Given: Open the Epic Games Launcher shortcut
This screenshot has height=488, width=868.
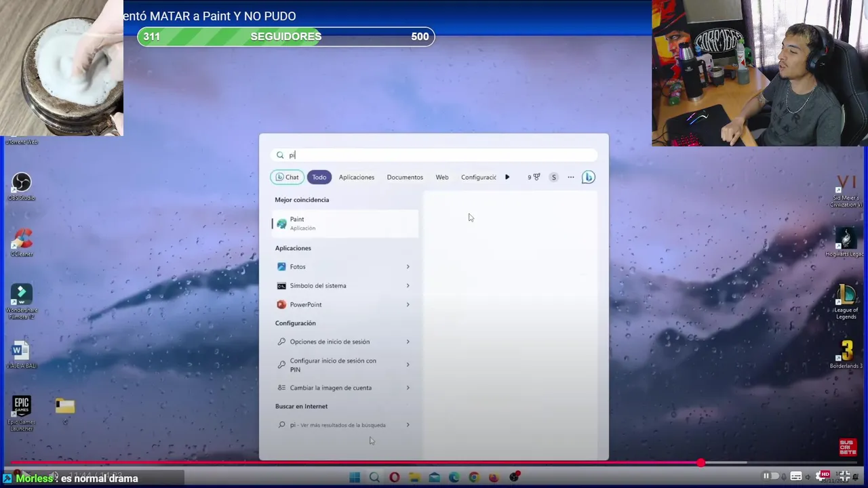Looking at the screenshot, I should click(22, 413).
